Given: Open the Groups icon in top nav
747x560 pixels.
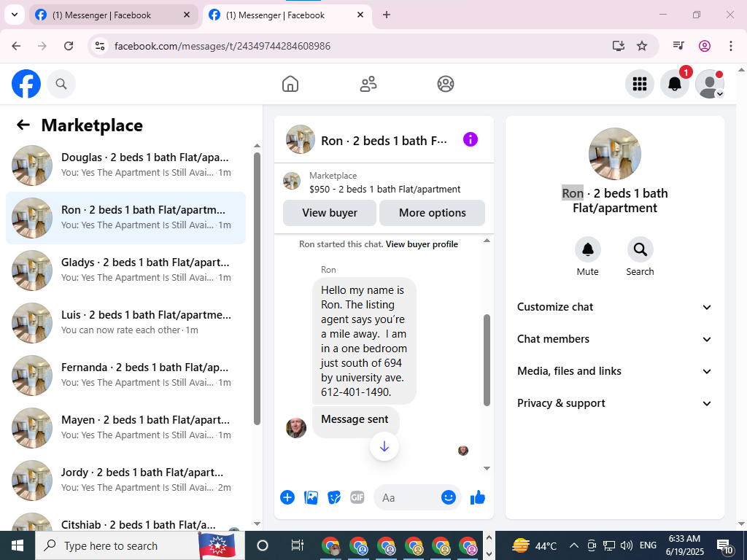Looking at the screenshot, I should [446, 84].
